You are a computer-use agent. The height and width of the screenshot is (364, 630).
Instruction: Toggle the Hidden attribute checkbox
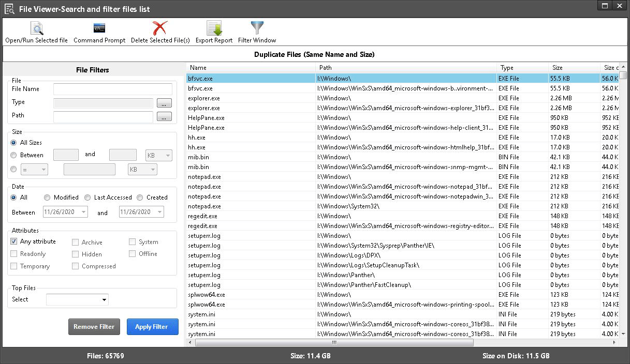pyautogui.click(x=75, y=254)
